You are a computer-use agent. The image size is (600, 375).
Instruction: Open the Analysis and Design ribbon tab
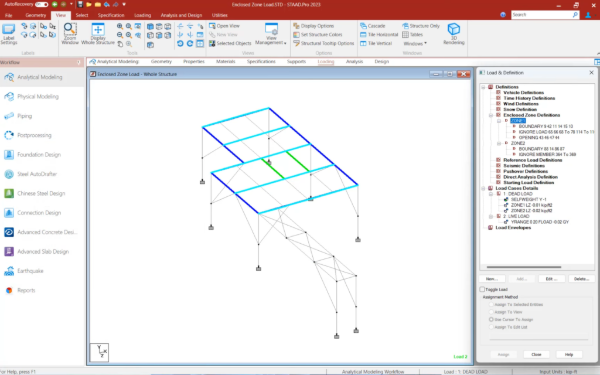click(x=181, y=15)
